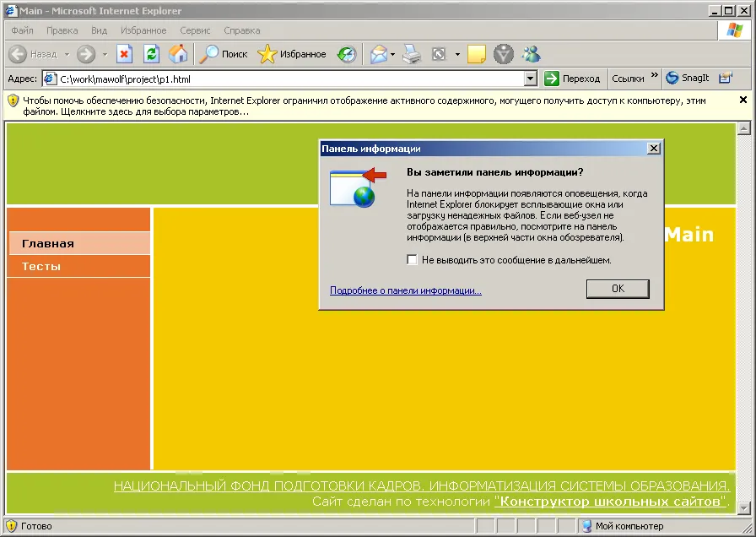Click the shield icon in status bar

(x=11, y=525)
